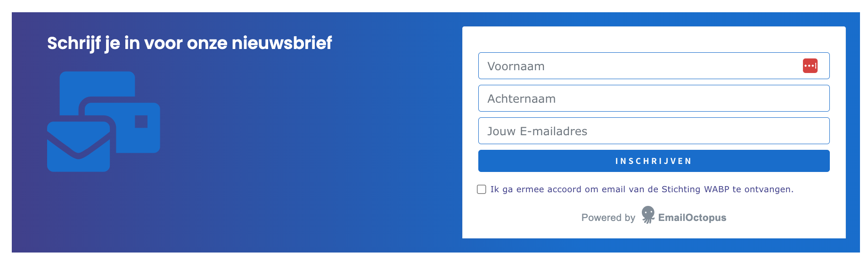
Task: Click the Voornaam input field
Action: pos(636,66)
